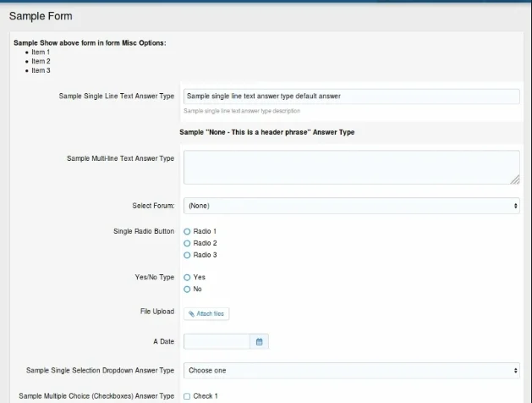Click the A Date field label
532x403 pixels.
[163, 340]
